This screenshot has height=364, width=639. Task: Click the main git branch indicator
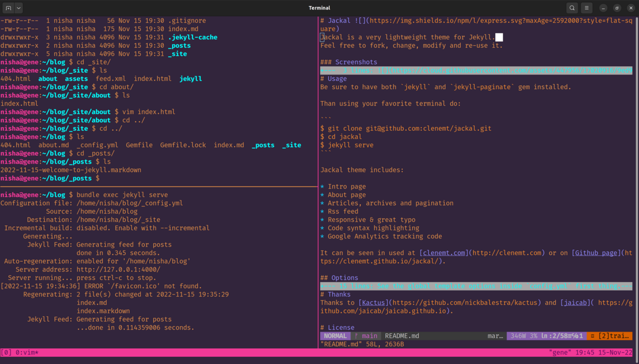[366, 336]
